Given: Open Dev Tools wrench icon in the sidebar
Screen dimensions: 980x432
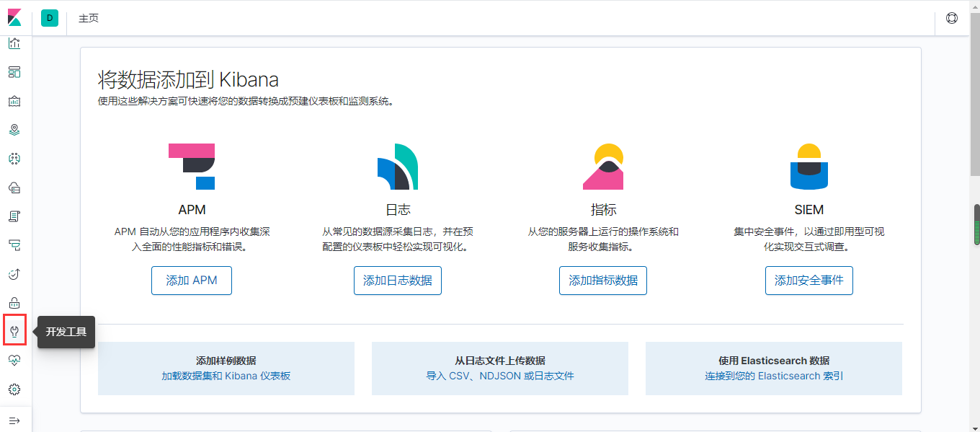Looking at the screenshot, I should 14,332.
